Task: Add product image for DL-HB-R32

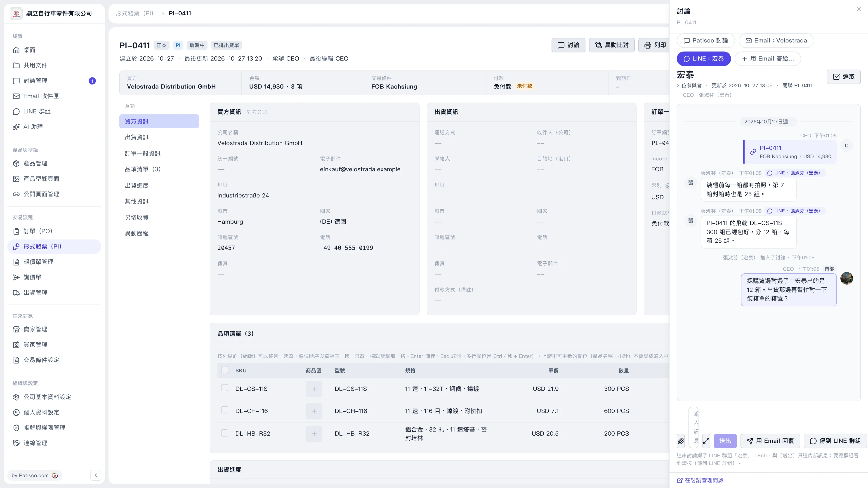Action: pos(314,434)
